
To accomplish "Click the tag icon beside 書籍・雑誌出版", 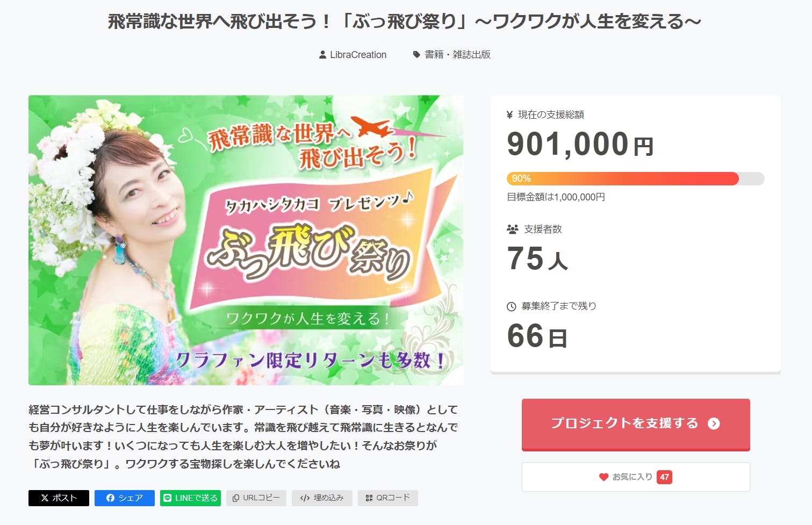I will (x=416, y=54).
